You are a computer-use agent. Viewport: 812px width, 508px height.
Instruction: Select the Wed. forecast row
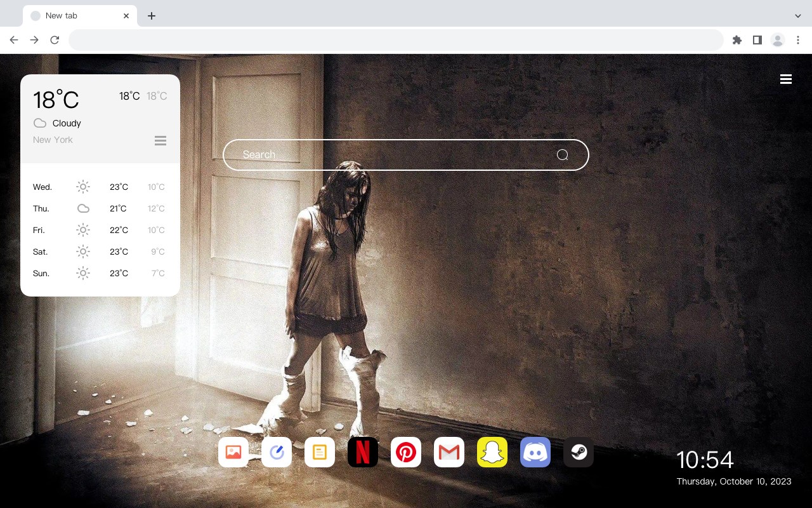[x=100, y=187]
